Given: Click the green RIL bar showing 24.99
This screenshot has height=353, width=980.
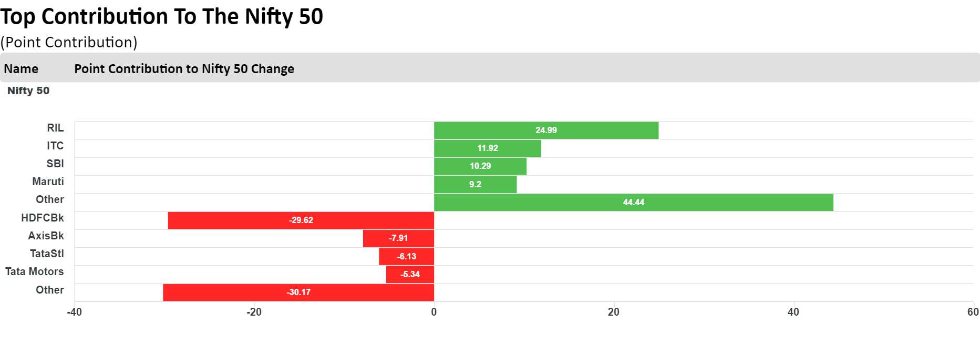Looking at the screenshot, I should (x=546, y=130).
